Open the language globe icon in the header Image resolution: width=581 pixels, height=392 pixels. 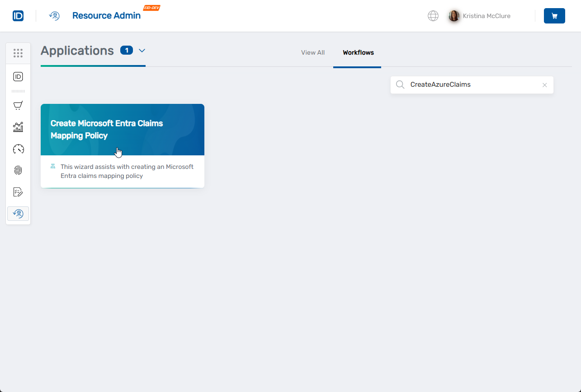point(433,16)
